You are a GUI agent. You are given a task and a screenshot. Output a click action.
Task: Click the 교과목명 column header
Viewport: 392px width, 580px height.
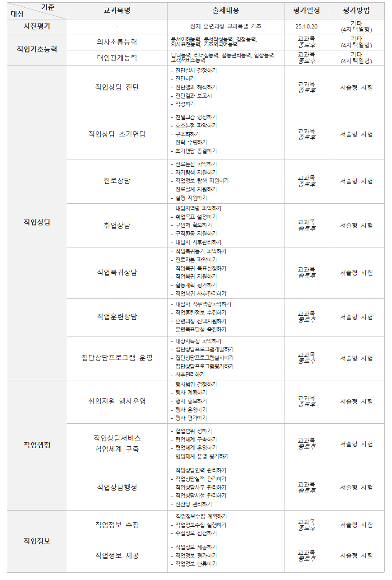coord(117,10)
